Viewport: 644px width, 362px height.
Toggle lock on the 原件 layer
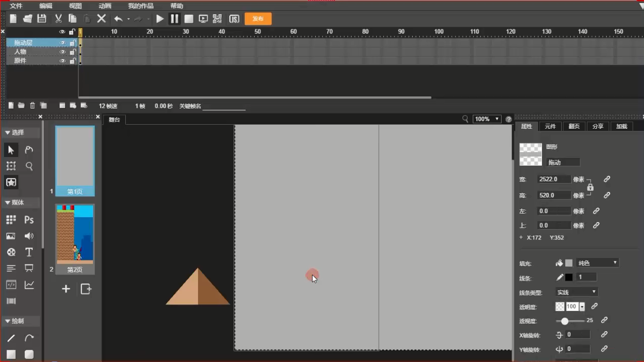point(72,61)
